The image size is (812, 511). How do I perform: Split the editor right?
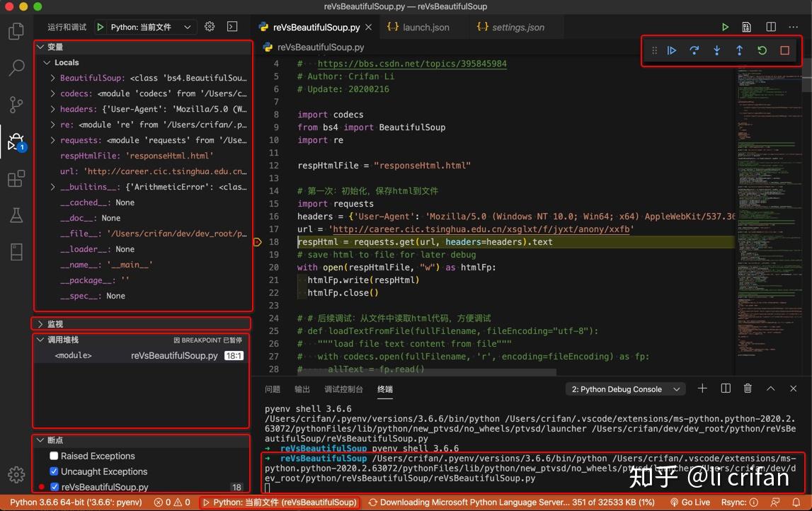click(x=770, y=27)
